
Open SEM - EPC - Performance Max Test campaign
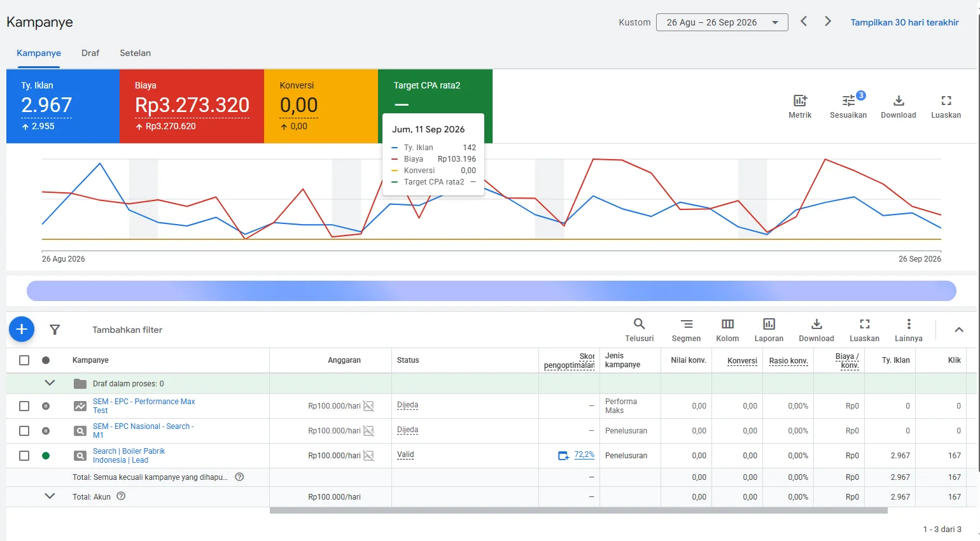tap(144, 406)
